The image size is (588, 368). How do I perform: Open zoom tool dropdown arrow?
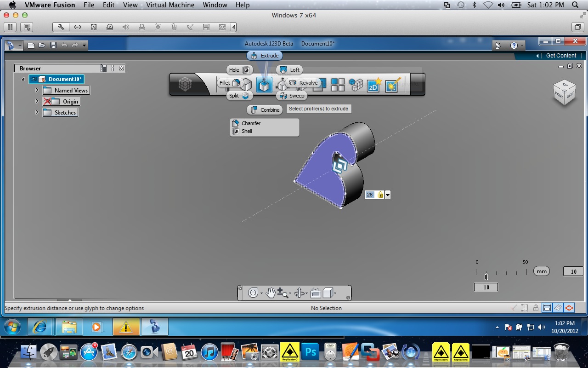coord(290,293)
